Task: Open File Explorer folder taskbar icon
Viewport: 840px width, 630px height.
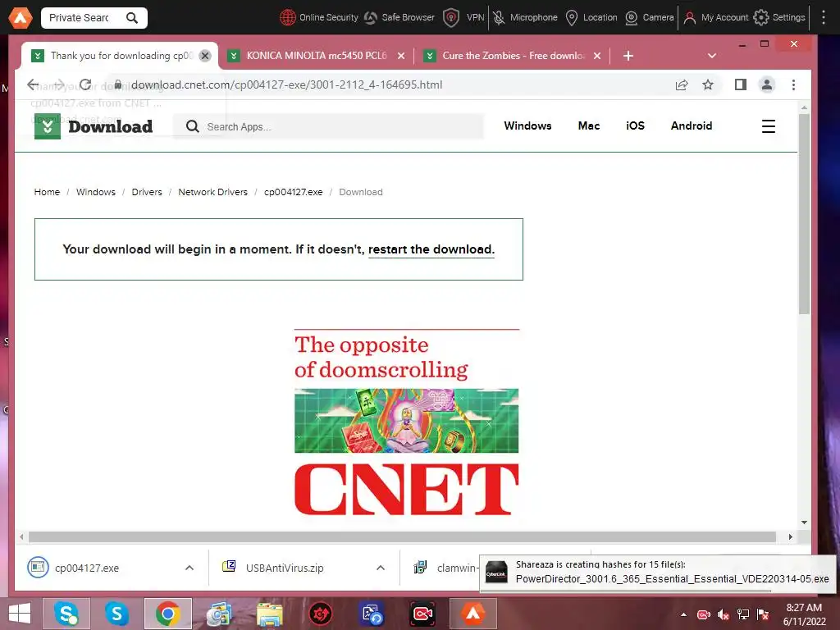Action: (269, 614)
